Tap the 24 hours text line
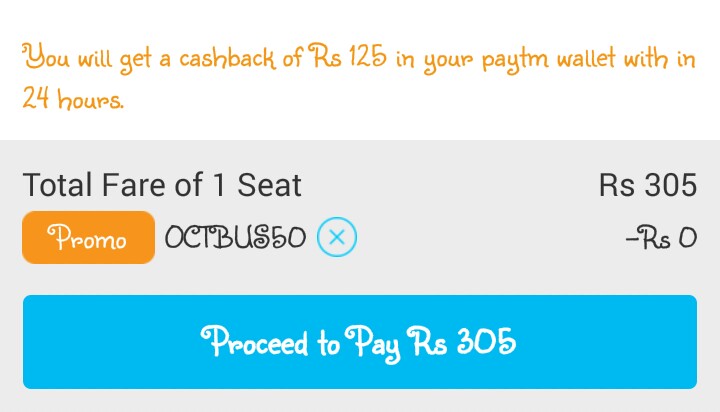This screenshot has height=412, width=720. [74, 100]
